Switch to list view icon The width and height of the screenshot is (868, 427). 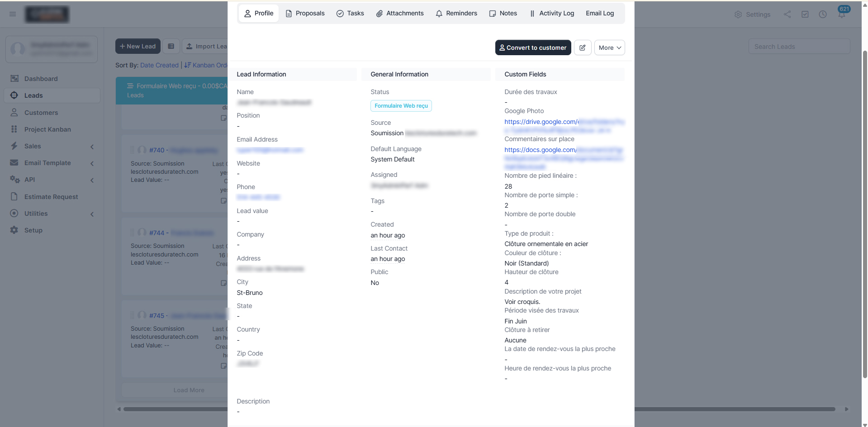[171, 46]
